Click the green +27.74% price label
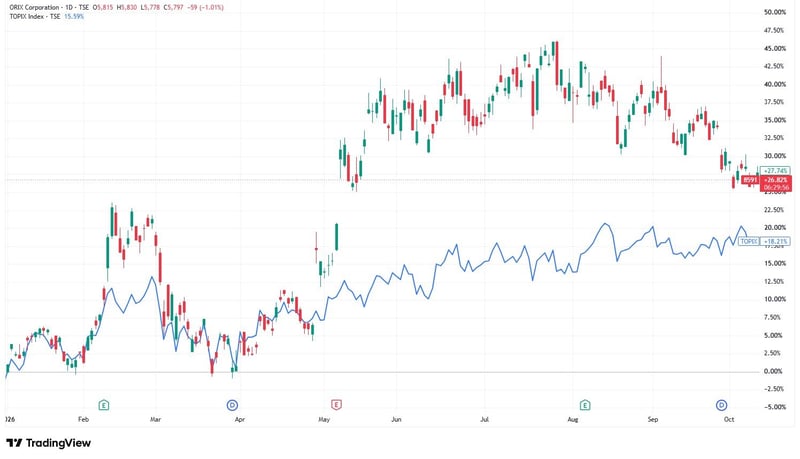 point(776,171)
